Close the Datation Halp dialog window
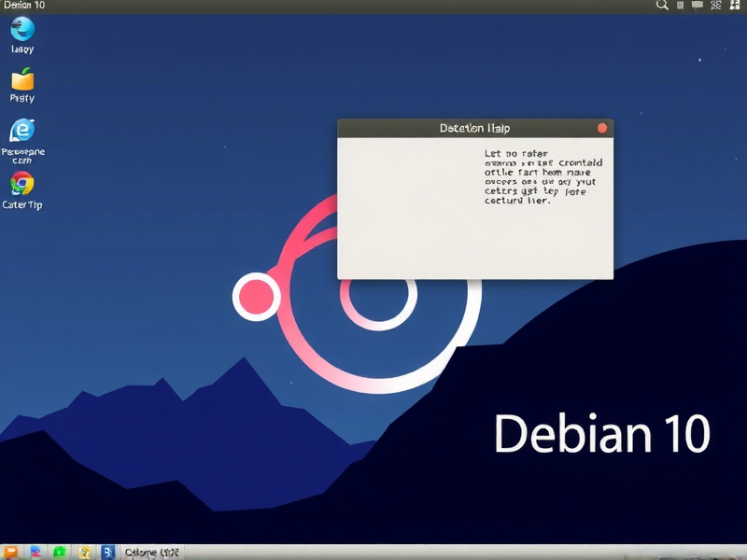The height and width of the screenshot is (560, 747). coord(602,127)
